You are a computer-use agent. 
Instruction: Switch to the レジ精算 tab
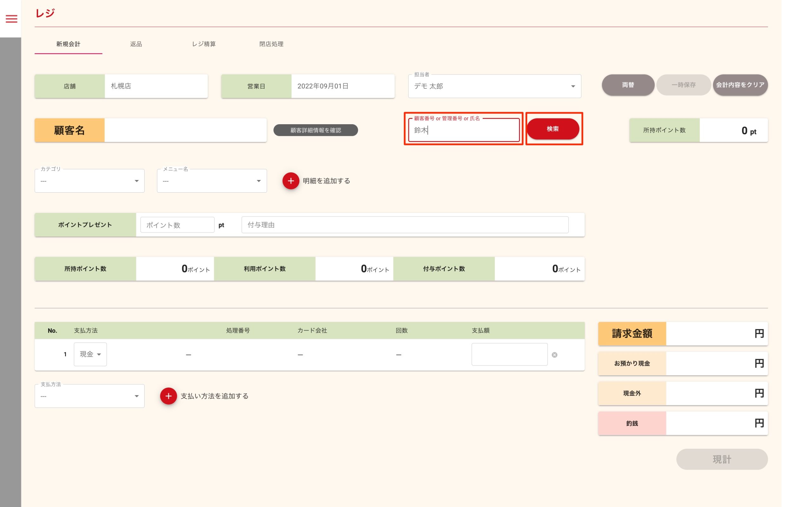point(204,44)
